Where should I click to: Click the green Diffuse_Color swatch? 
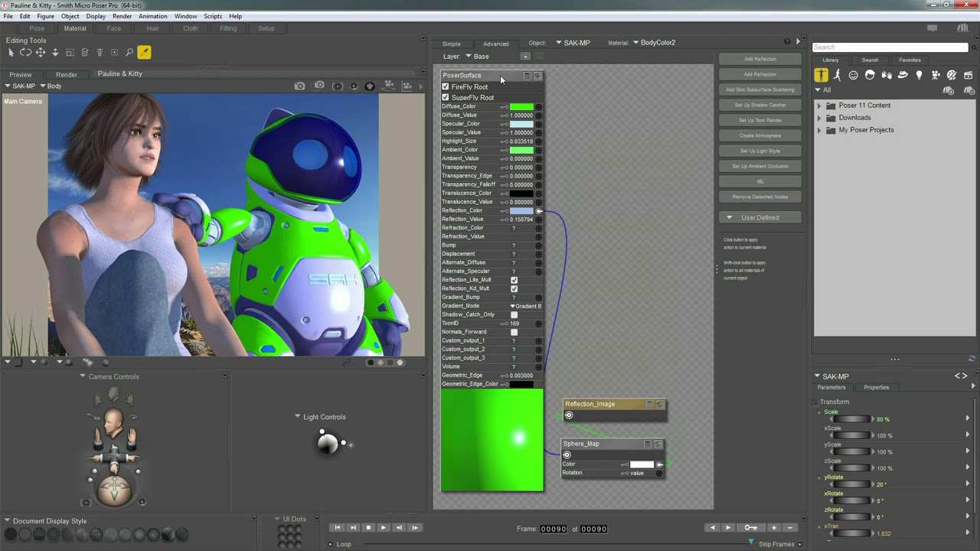click(521, 106)
